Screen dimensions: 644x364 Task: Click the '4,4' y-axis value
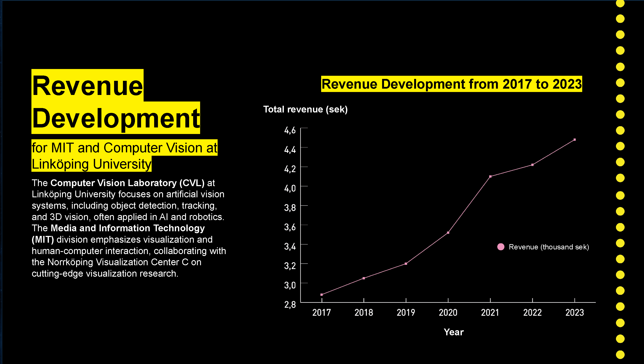(x=290, y=150)
